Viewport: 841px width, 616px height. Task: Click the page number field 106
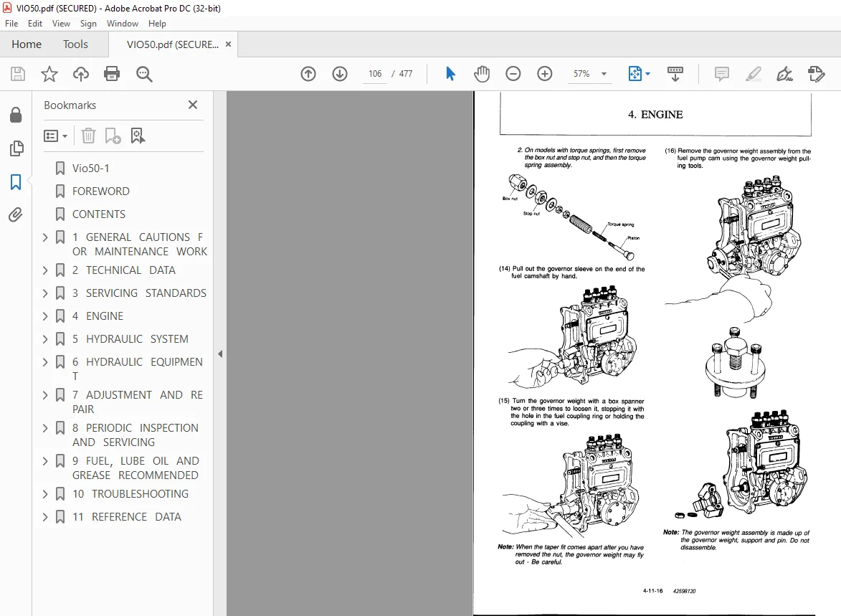click(x=375, y=74)
